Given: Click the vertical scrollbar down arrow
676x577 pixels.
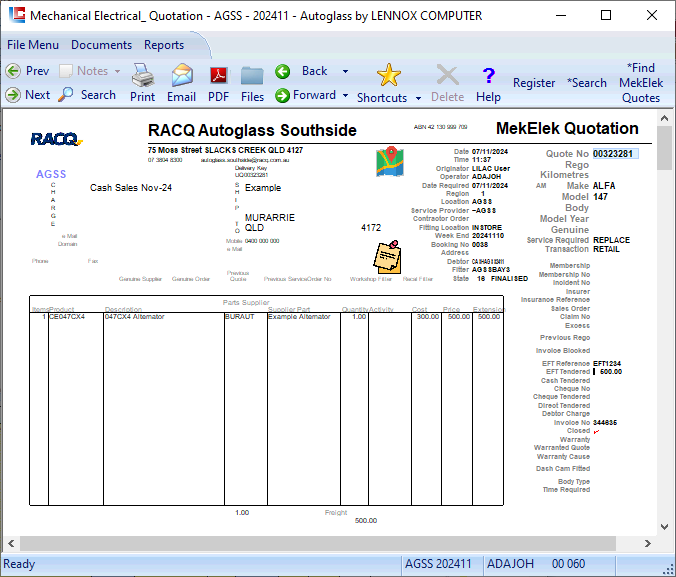Looking at the screenshot, I should (x=664, y=527).
